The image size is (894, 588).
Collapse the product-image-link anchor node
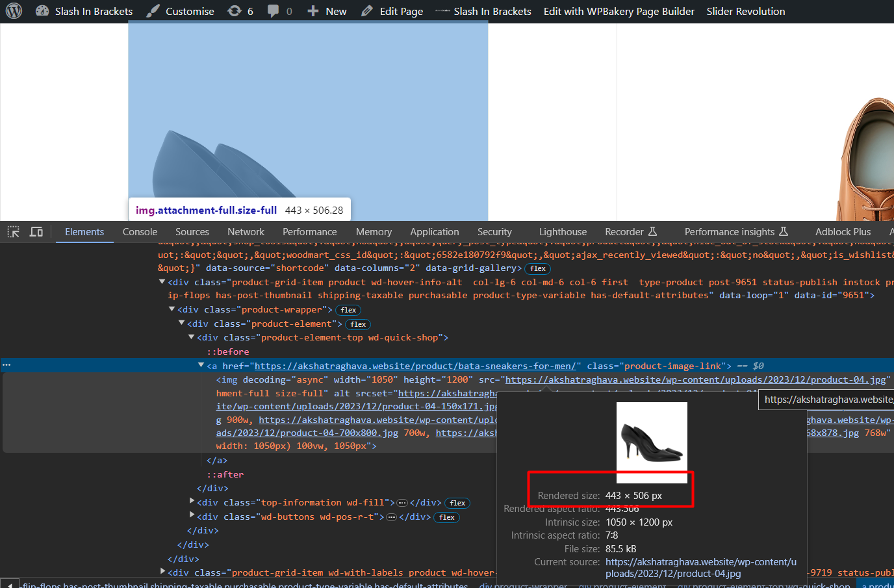(x=201, y=366)
